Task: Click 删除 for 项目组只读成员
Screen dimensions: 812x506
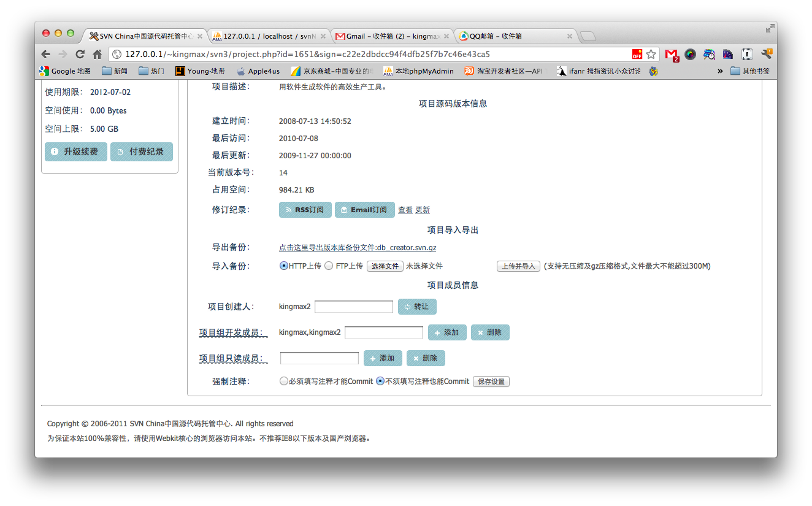Action: (426, 358)
